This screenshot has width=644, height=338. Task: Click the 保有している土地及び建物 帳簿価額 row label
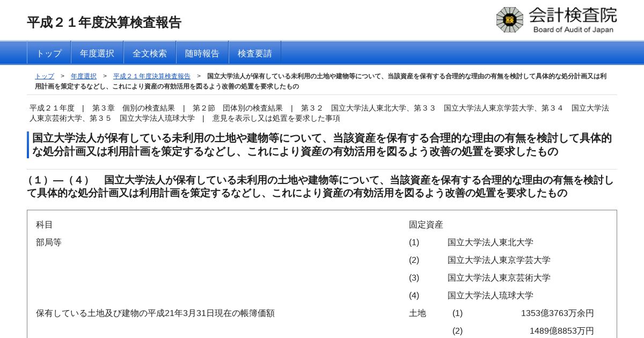coord(155,313)
